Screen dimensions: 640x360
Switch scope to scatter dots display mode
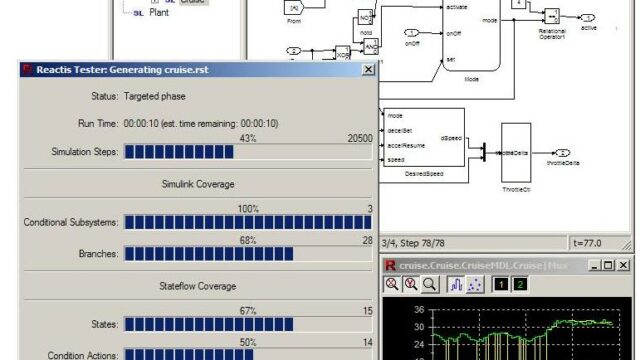click(474, 284)
